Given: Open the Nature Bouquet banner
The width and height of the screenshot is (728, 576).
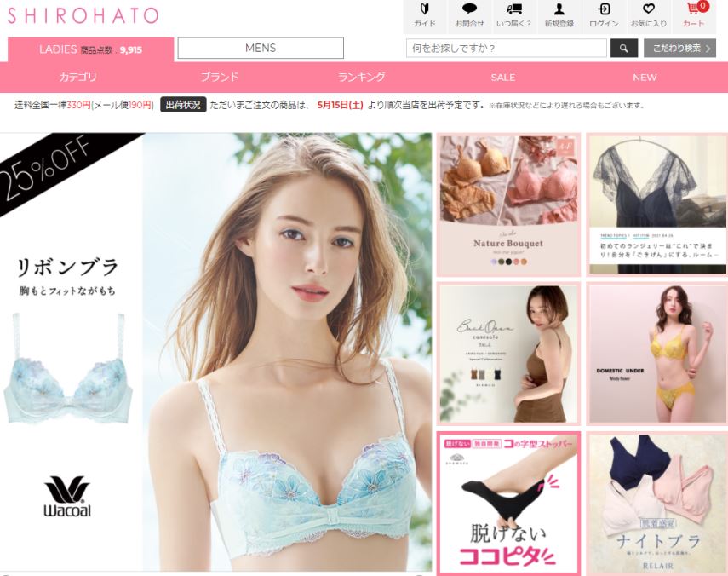Looking at the screenshot, I should point(508,204).
